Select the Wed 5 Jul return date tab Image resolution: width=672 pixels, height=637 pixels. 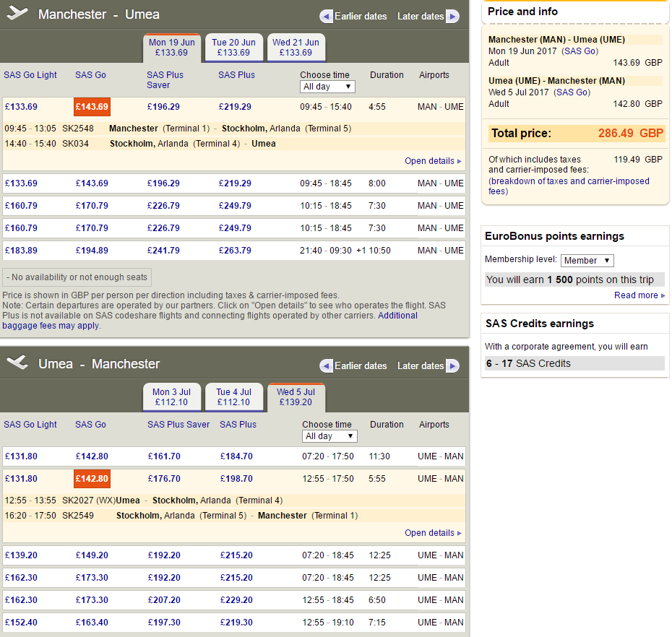tap(296, 397)
